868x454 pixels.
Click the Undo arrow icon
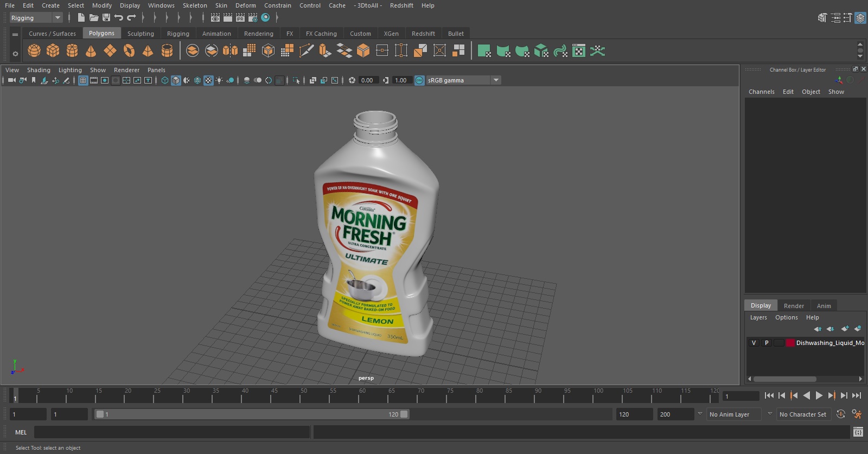[x=118, y=18]
